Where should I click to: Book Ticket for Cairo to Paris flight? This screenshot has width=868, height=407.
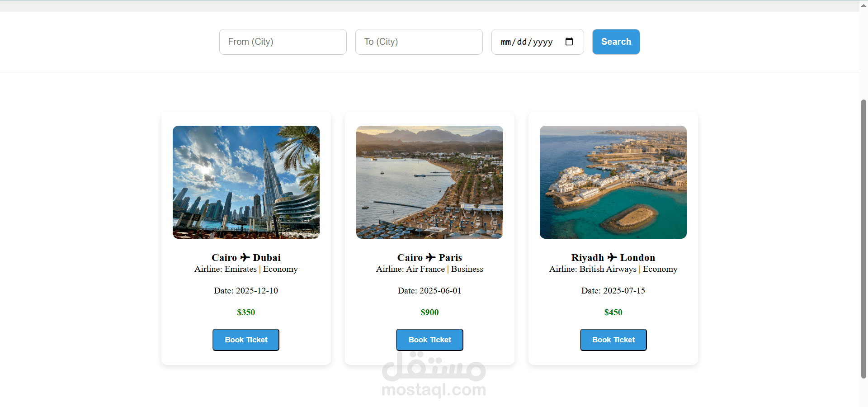(429, 340)
